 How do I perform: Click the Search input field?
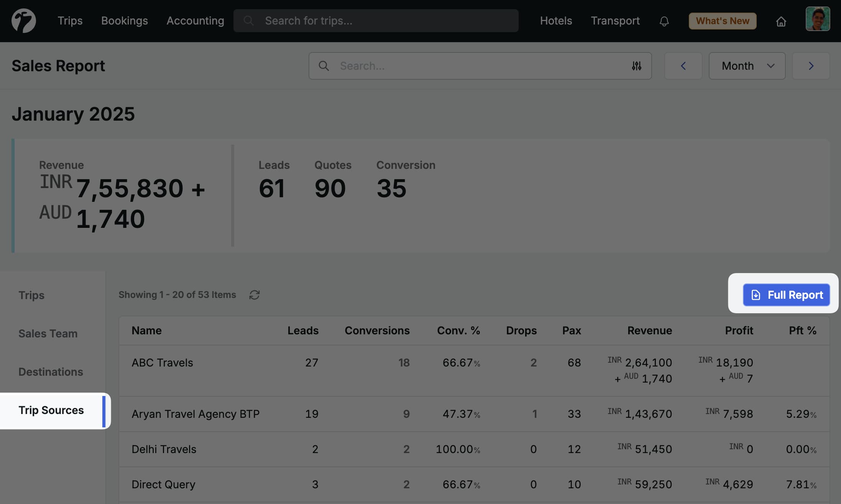coord(460,66)
